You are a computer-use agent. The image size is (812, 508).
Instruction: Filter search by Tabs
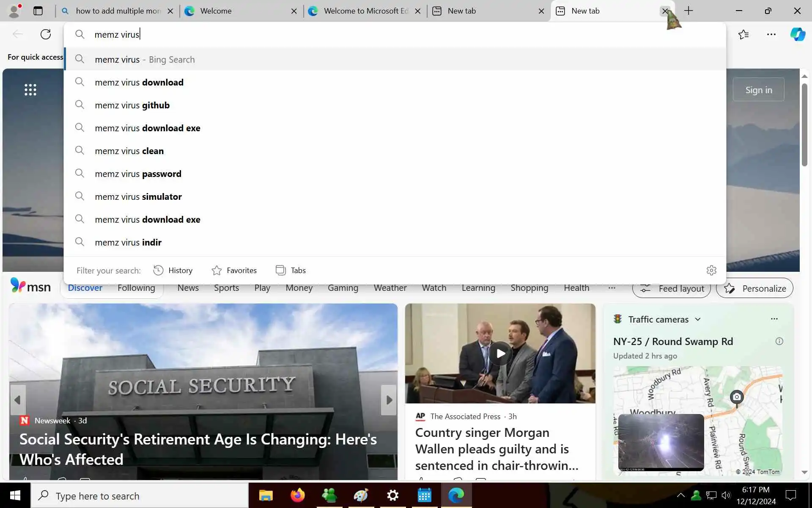(x=291, y=270)
